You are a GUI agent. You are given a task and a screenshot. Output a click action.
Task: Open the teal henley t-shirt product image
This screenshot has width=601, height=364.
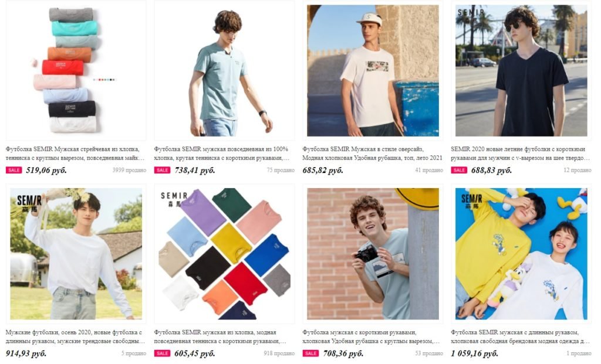[224, 70]
